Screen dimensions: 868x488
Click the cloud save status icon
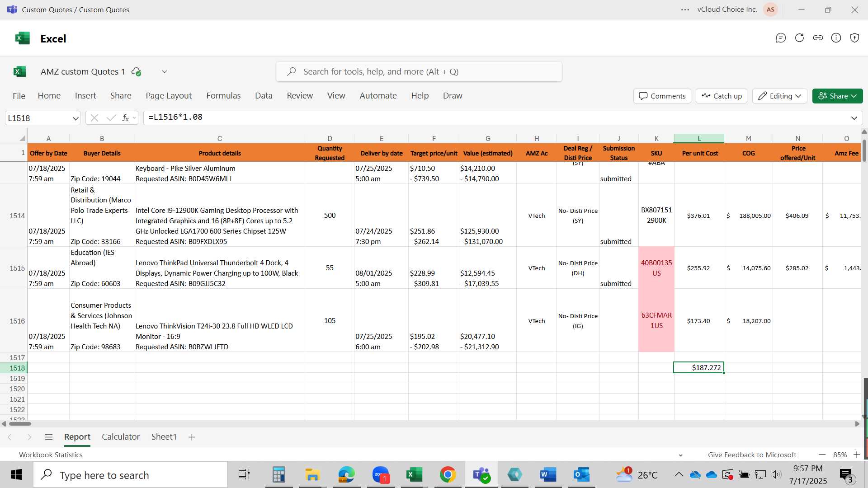[x=136, y=71]
